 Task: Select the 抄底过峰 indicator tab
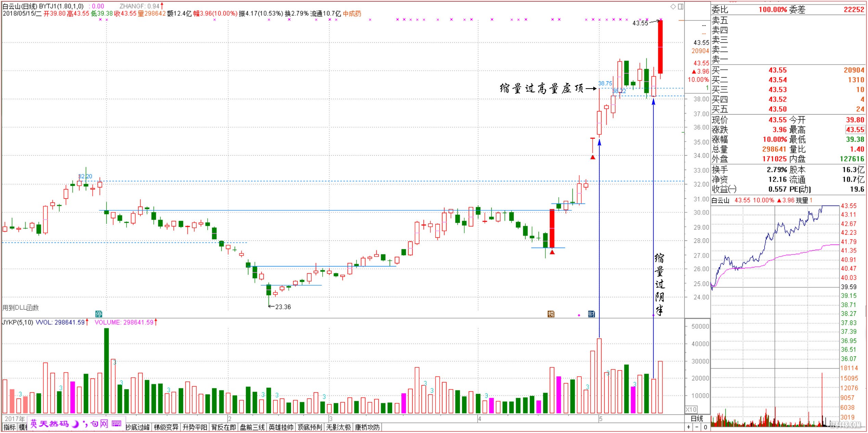point(138,427)
